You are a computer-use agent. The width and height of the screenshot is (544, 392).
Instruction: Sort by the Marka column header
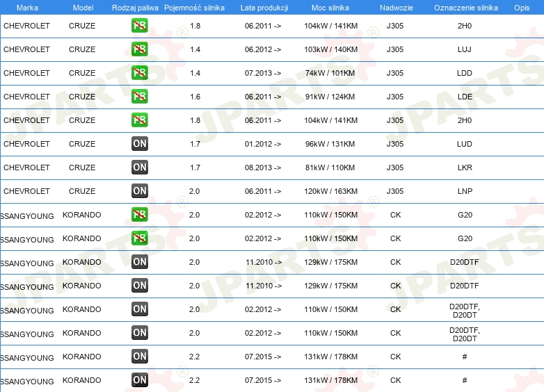[x=27, y=7]
